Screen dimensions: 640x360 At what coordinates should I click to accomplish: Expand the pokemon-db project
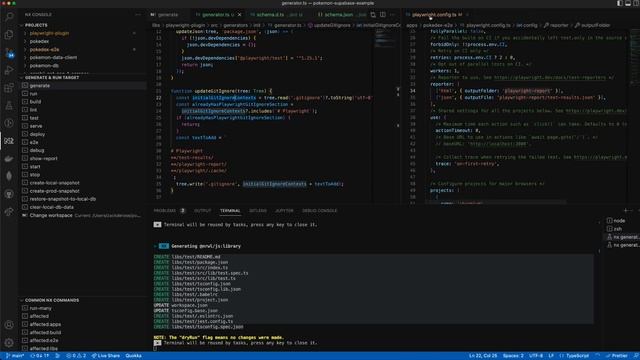coord(25,65)
